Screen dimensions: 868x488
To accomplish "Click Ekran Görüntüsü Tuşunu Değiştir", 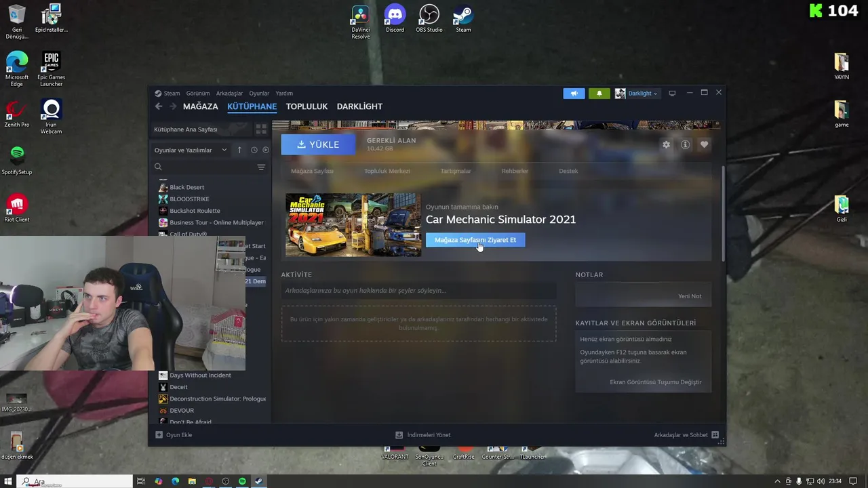I will pyautogui.click(x=656, y=382).
